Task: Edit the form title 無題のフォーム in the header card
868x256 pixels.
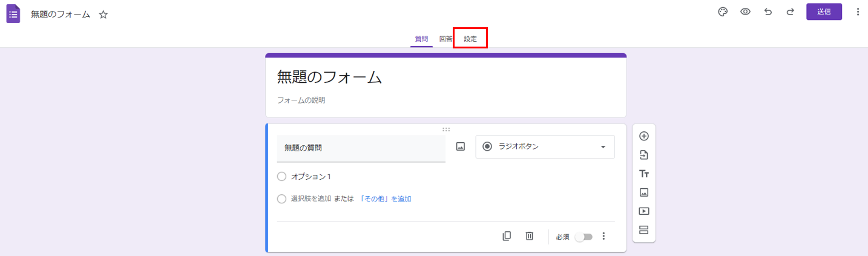Action: (329, 77)
